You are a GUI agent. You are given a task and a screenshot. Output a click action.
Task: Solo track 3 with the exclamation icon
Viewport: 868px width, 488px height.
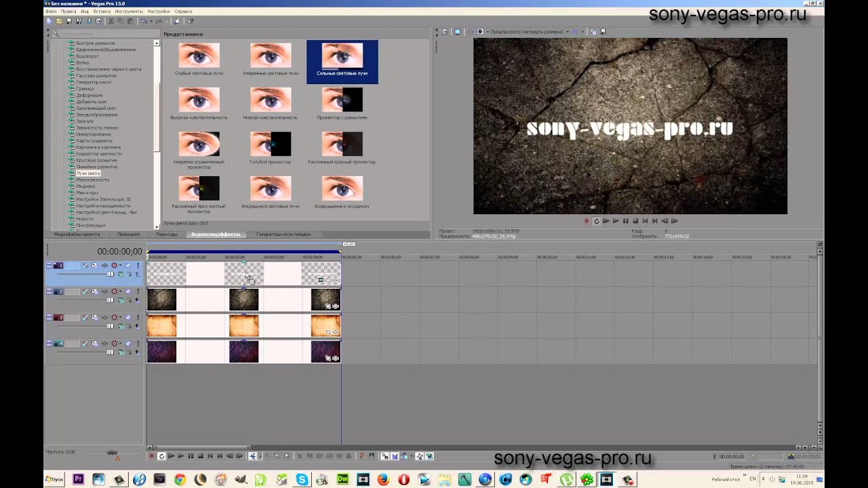(138, 317)
